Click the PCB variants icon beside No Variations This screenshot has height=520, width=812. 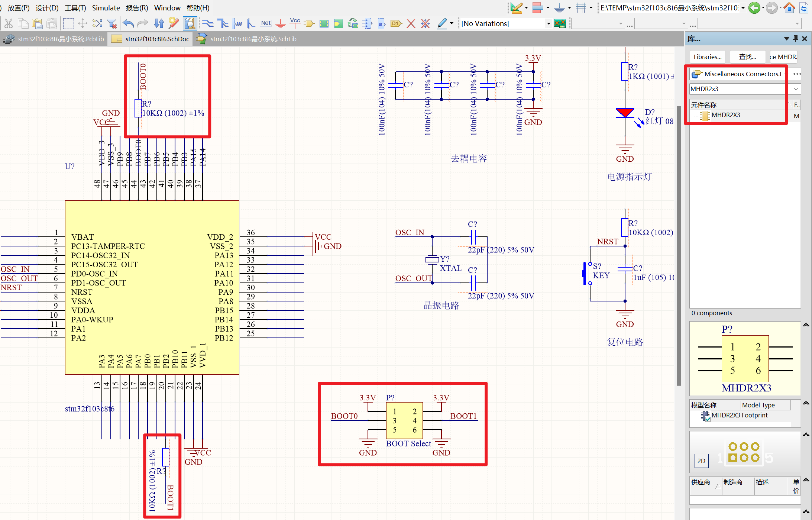point(560,24)
